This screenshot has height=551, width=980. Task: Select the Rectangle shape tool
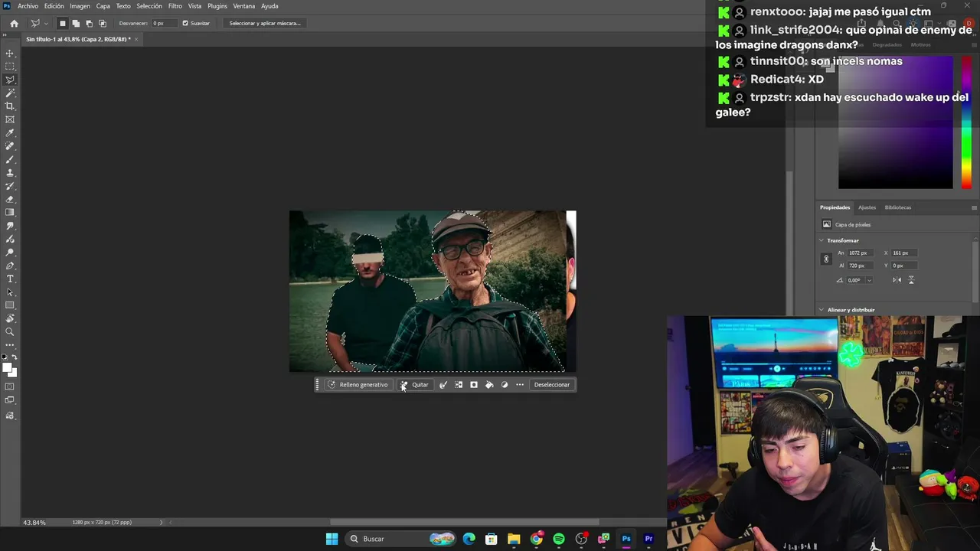click(x=10, y=305)
